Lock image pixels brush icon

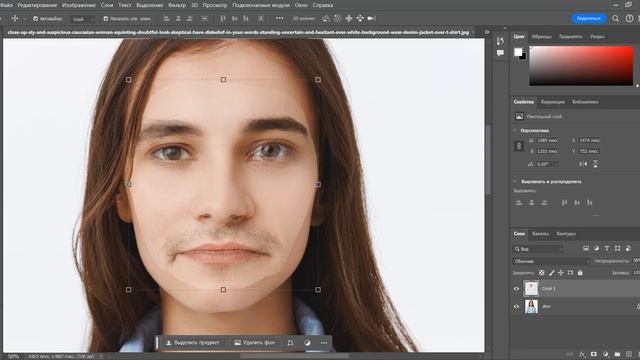point(551,273)
